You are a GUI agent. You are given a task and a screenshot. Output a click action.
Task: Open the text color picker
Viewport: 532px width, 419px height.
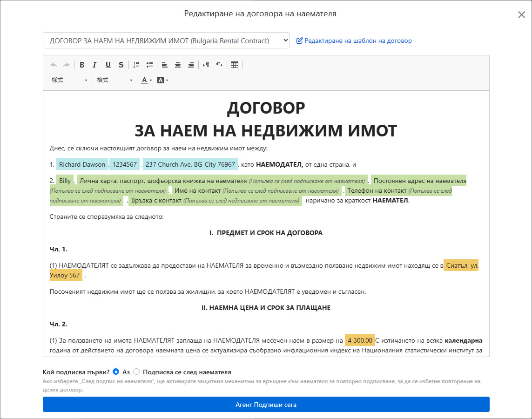click(x=147, y=80)
